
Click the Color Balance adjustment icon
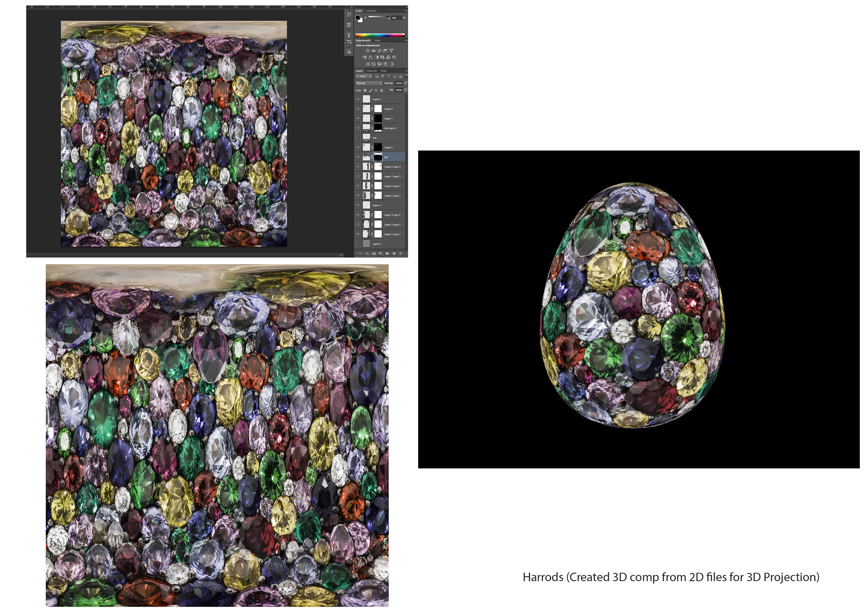coord(370,57)
